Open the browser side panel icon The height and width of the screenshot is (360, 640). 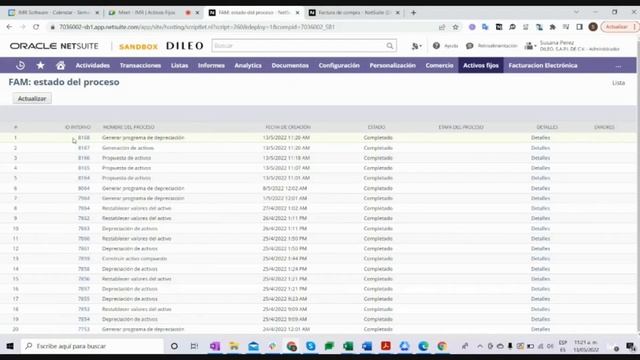coord(580,27)
